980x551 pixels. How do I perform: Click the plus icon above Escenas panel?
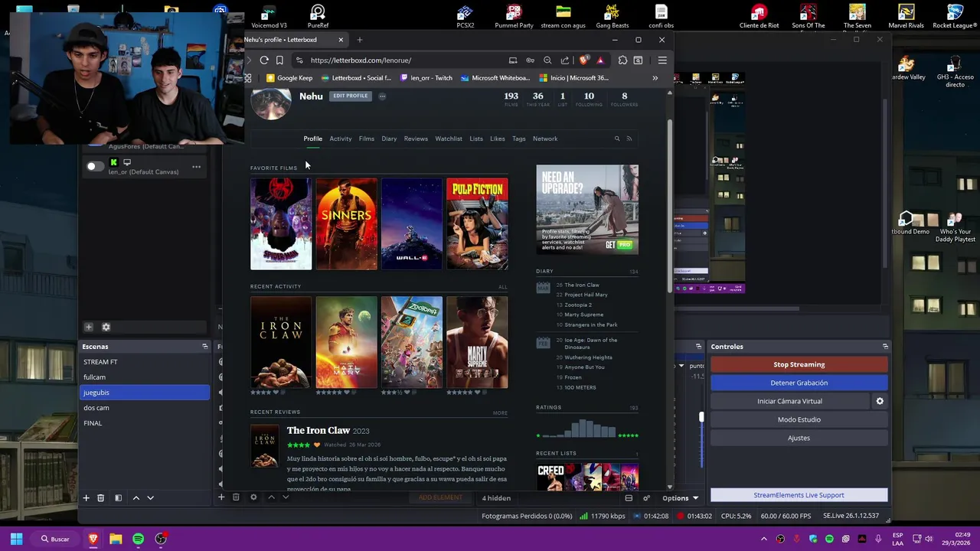[x=89, y=328]
